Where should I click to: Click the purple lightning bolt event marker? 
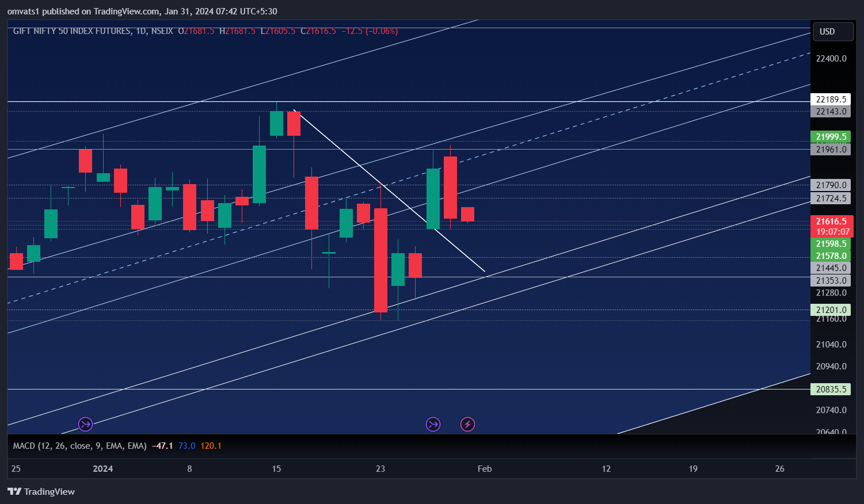467,425
